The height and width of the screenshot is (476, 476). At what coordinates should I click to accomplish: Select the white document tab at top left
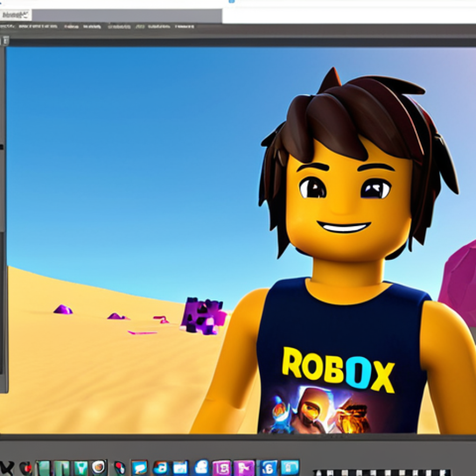[x=16, y=14]
